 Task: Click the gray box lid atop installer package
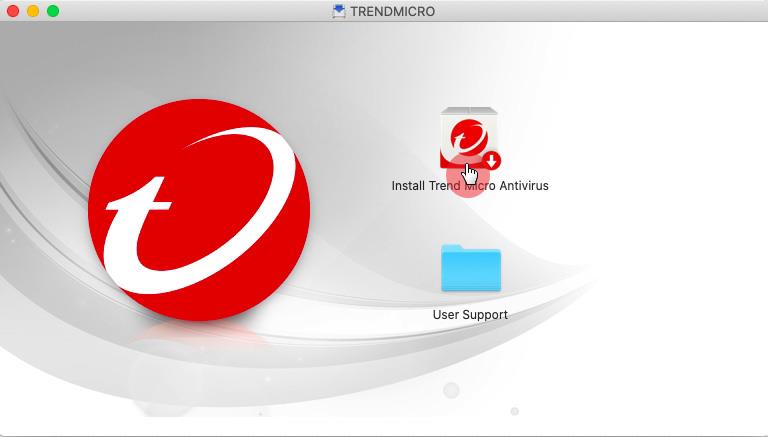click(469, 111)
